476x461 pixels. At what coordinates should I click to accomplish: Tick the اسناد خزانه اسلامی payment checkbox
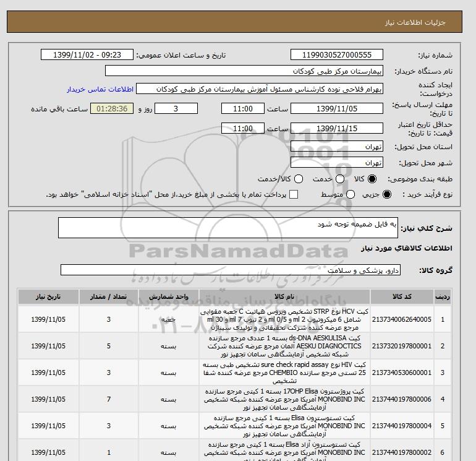(294, 194)
